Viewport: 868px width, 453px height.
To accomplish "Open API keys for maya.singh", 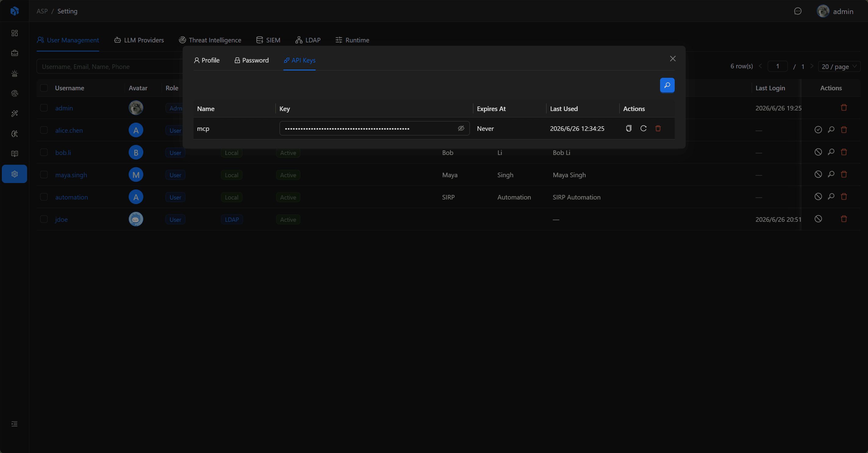I will tap(831, 174).
